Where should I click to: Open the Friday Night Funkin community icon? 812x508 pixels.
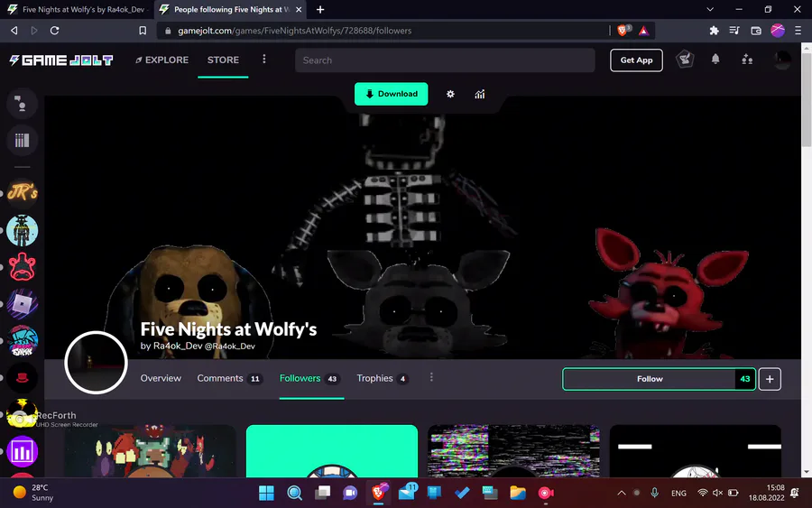pyautogui.click(x=22, y=341)
